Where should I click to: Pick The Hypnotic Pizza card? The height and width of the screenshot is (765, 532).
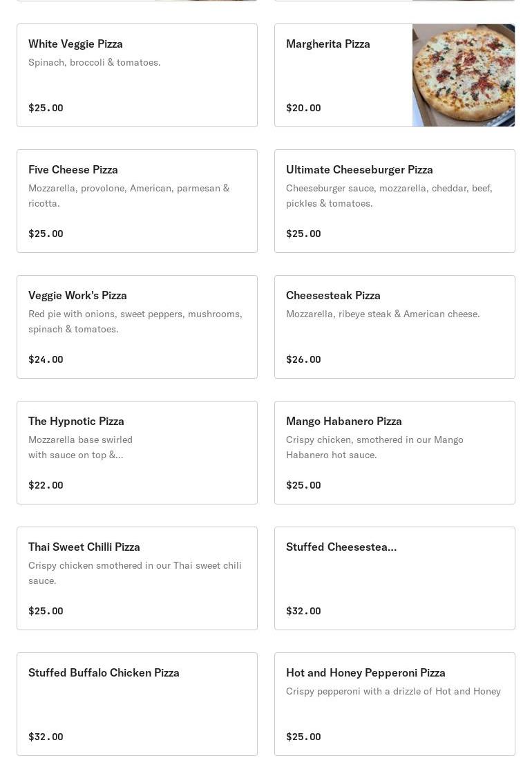coord(137,453)
